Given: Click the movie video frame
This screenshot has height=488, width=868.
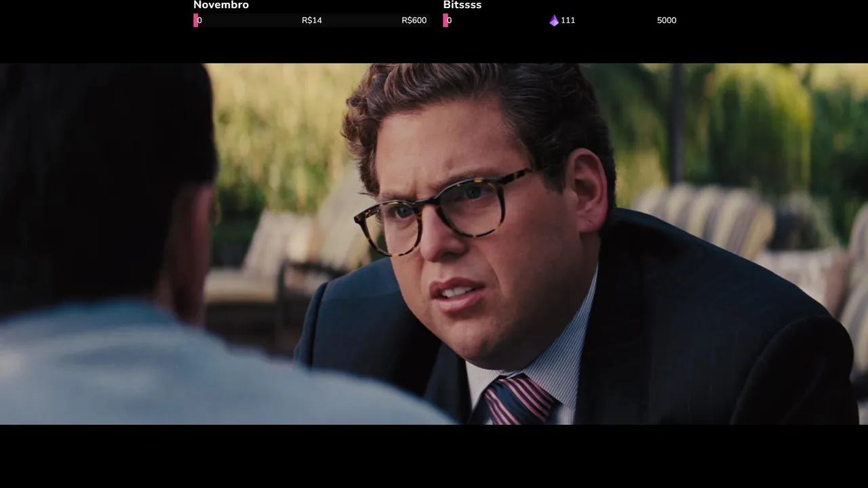Looking at the screenshot, I should (x=434, y=244).
